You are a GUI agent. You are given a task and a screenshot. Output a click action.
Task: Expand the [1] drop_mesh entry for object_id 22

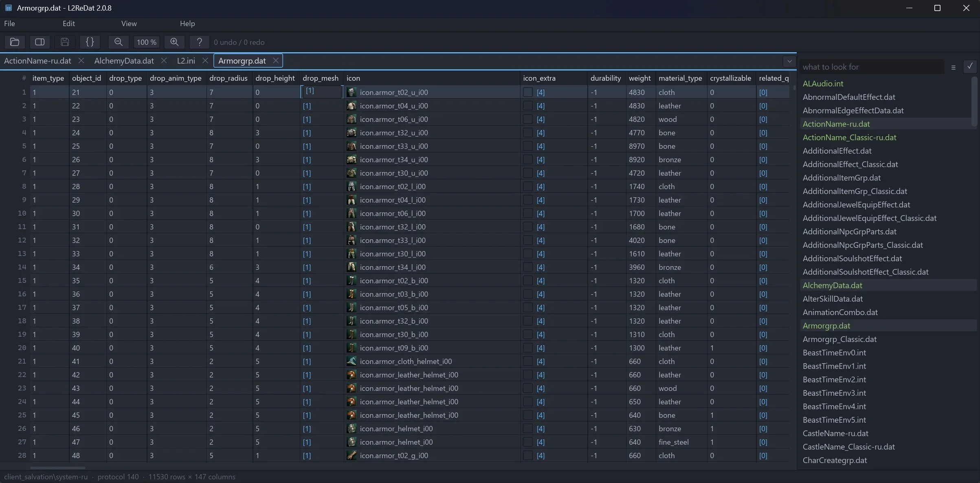pyautogui.click(x=307, y=106)
